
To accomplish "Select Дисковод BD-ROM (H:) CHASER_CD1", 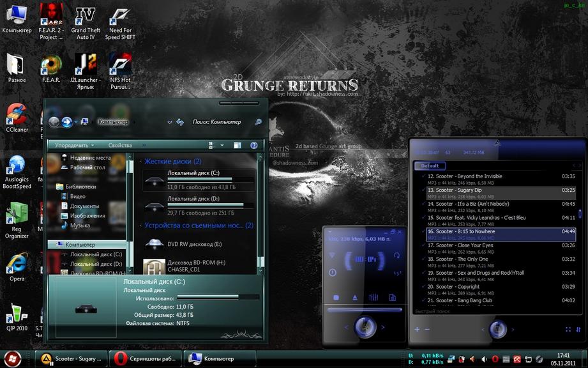I will coord(199,266).
